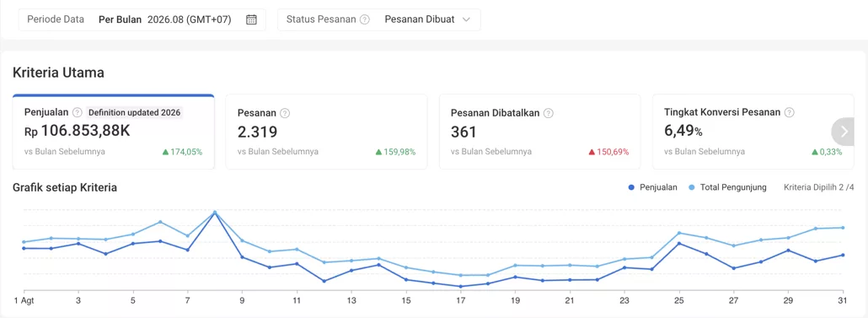Click the 361 cancelled orders value
Screen dimensions: 868x318
click(463, 132)
